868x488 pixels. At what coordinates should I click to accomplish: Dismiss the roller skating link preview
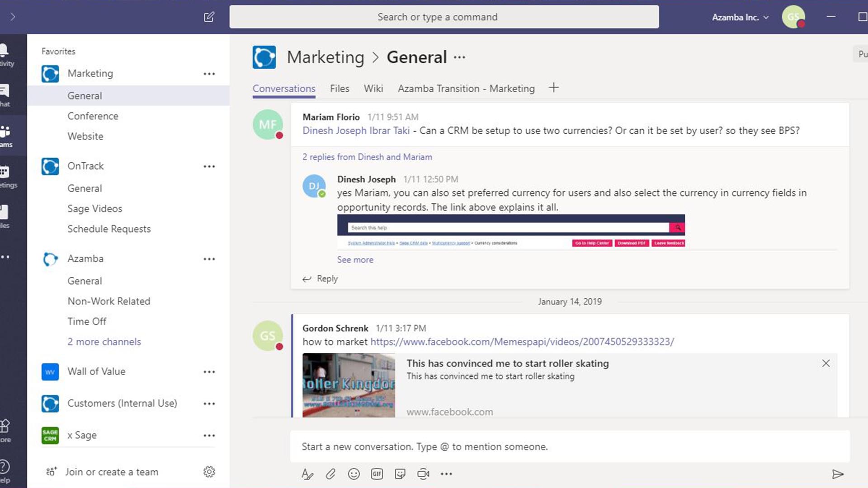click(826, 363)
